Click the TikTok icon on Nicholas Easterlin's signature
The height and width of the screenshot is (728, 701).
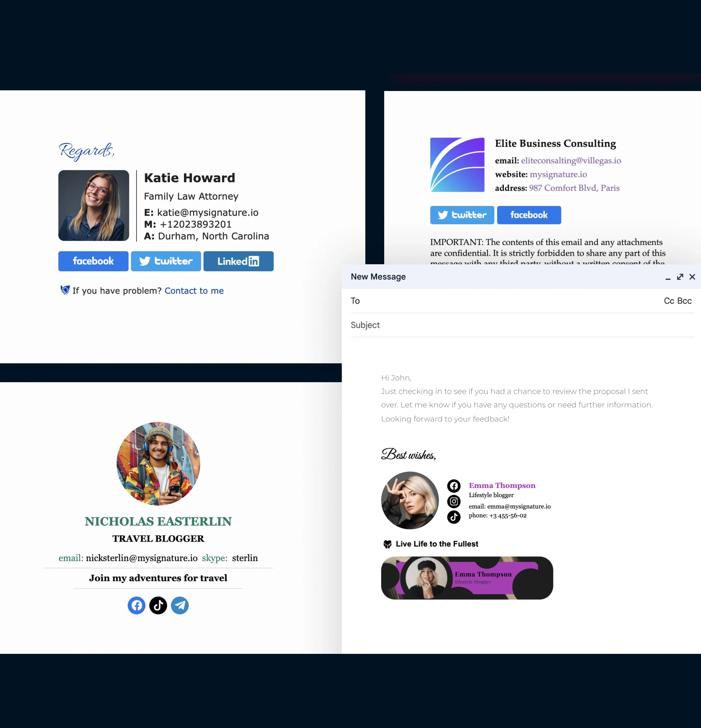(x=158, y=605)
